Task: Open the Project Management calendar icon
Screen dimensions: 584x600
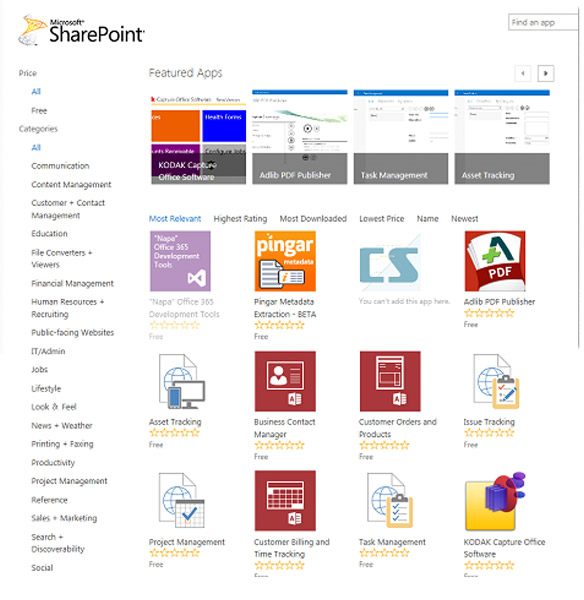Action: coord(180,501)
